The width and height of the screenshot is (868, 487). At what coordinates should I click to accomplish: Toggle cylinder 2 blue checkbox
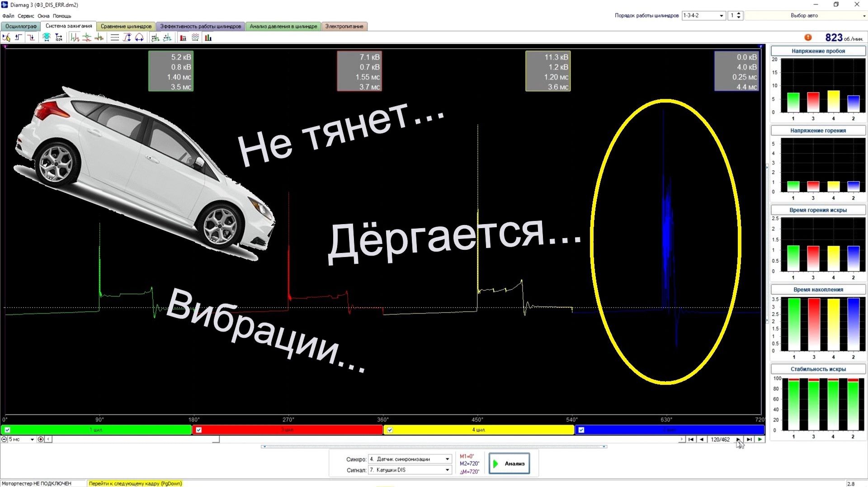(581, 430)
